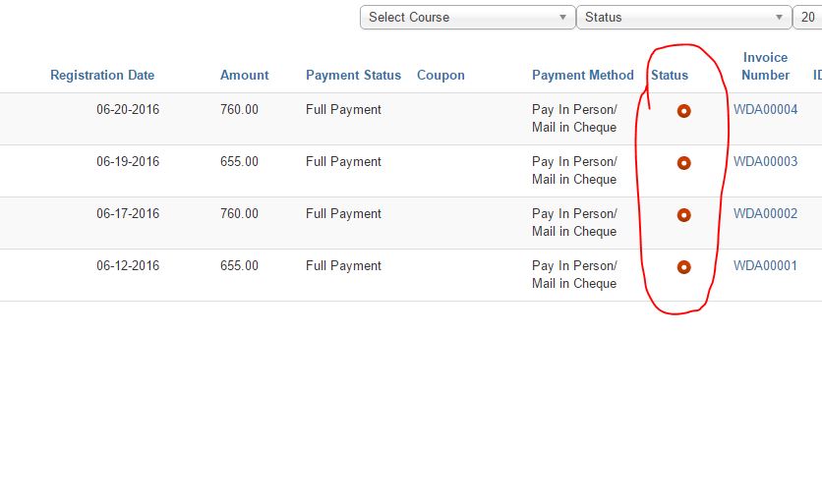Open the page limit dropdown showing 20

807,17
